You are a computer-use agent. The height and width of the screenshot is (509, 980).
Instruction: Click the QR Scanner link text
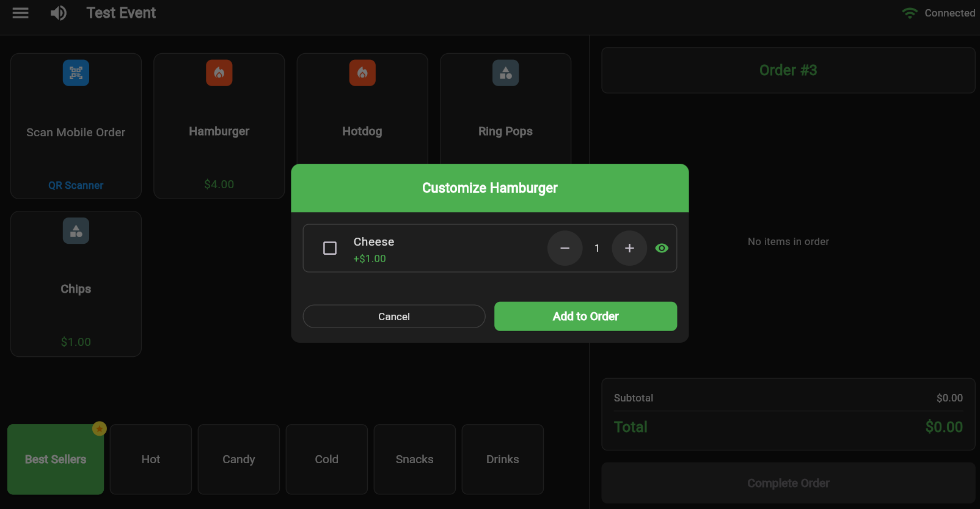[76, 185]
